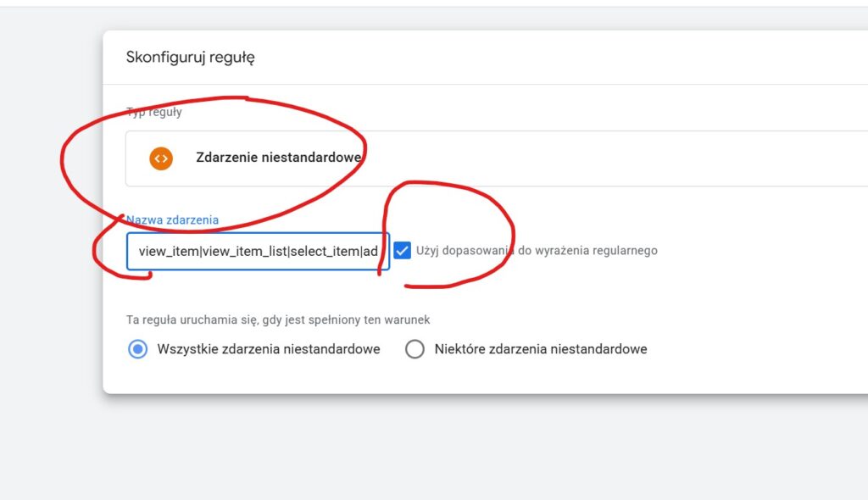Click the gray background below the panel
The height and width of the screenshot is (500, 868).
coord(424,449)
